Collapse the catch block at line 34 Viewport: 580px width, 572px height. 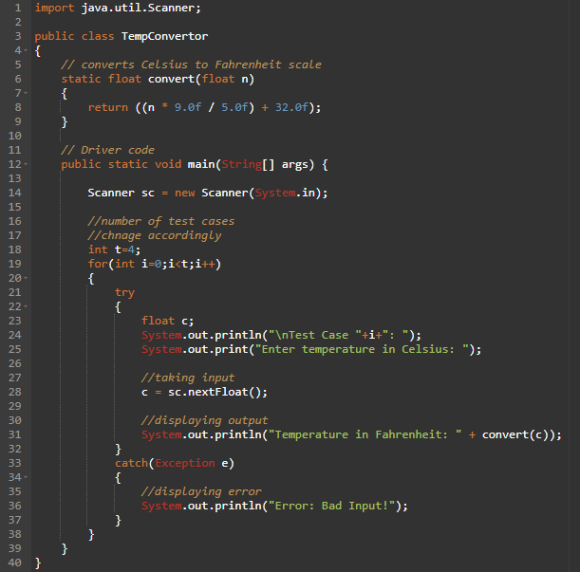pos(26,477)
